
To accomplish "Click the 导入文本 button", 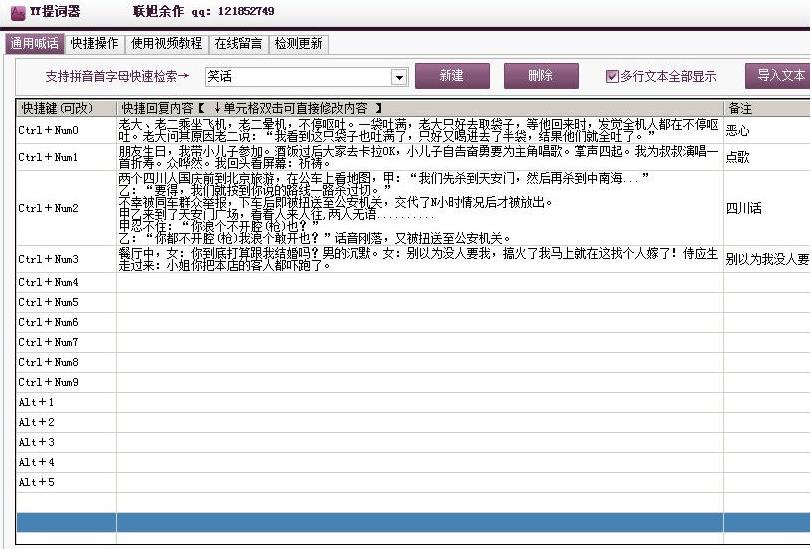I will click(778, 76).
